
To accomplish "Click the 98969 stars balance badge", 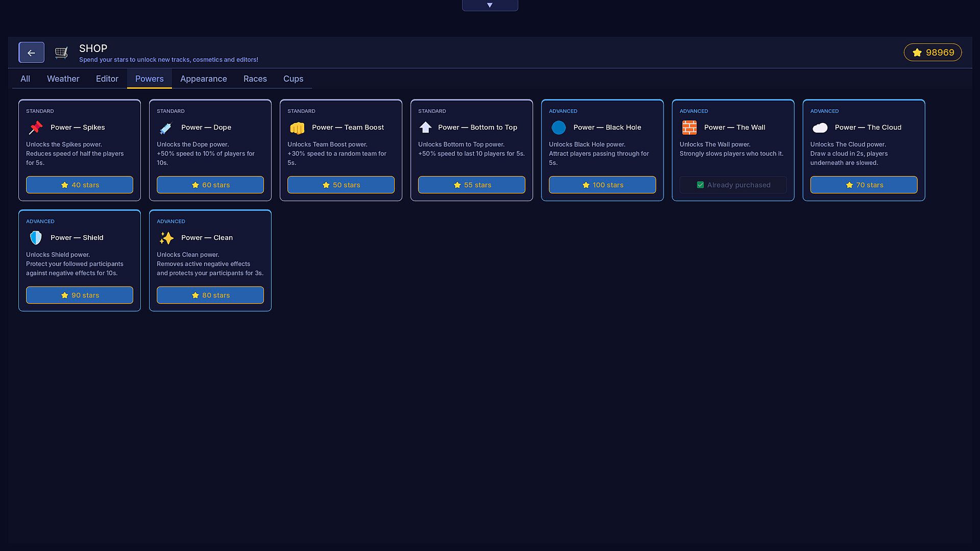I will (x=933, y=53).
